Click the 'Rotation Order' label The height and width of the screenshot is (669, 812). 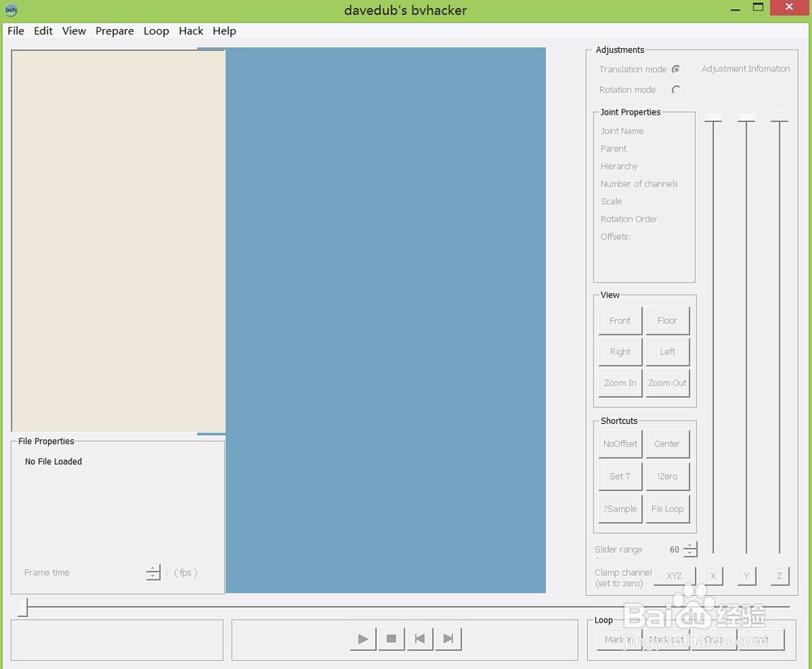pyautogui.click(x=628, y=219)
